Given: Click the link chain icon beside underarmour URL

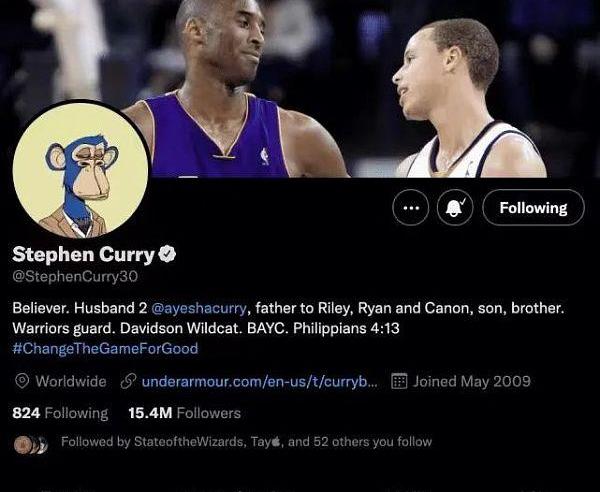Looking at the screenshot, I should pos(129,381).
